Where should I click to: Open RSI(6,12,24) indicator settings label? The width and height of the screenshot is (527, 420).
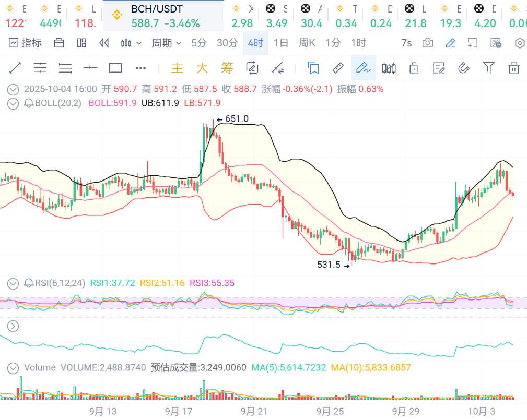pos(60,283)
